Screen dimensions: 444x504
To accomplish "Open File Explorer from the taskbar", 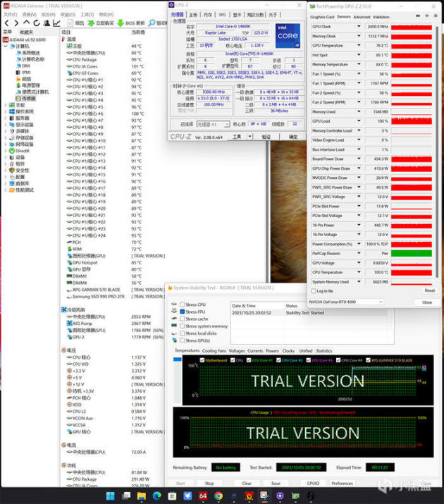I will [142, 496].
